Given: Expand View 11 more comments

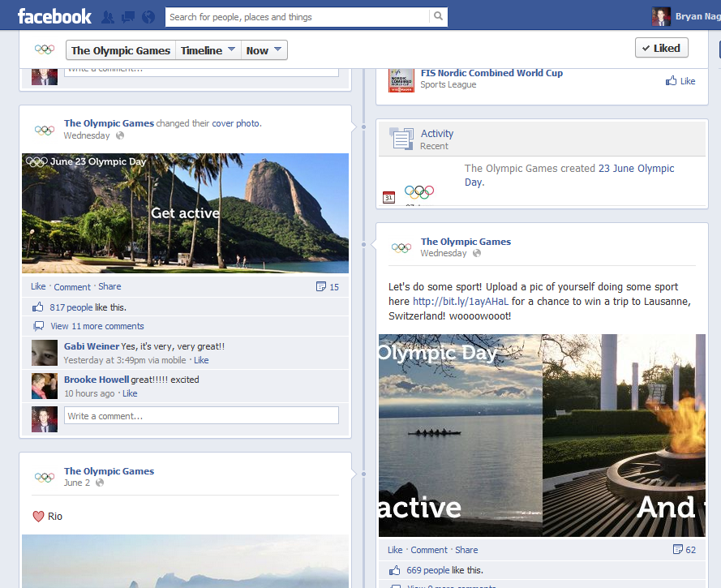Looking at the screenshot, I should pyautogui.click(x=97, y=326).
